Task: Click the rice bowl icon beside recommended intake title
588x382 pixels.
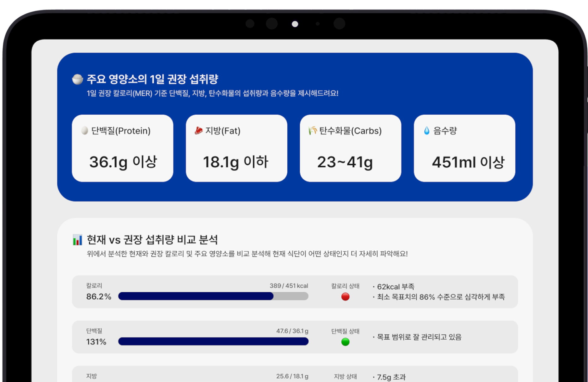Action: click(77, 79)
